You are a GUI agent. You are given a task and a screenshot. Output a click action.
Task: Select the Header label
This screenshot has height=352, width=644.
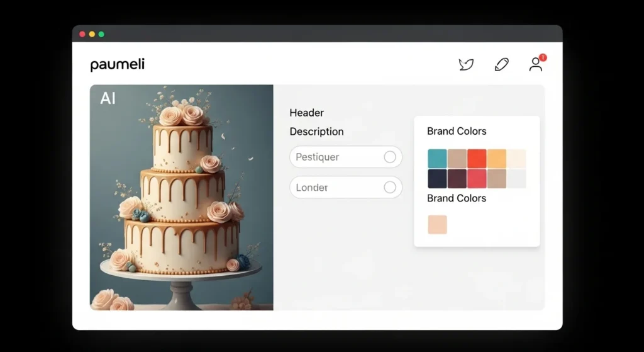pyautogui.click(x=306, y=113)
